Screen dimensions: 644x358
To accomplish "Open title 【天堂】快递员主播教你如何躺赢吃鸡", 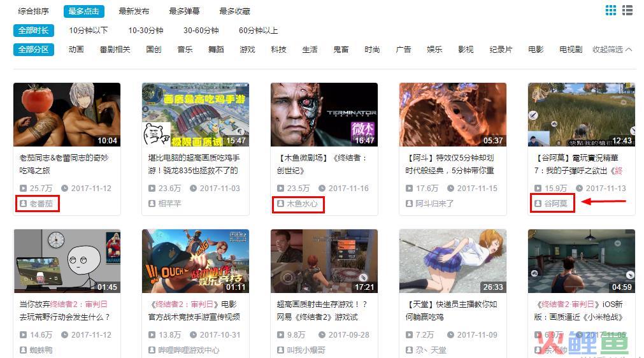I will click(452, 311).
